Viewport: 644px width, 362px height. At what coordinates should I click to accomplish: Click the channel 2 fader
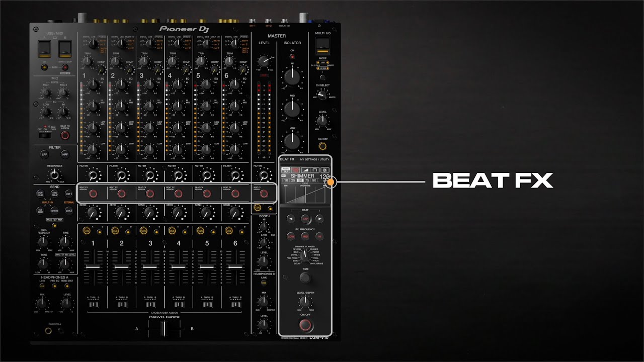pyautogui.click(x=121, y=267)
